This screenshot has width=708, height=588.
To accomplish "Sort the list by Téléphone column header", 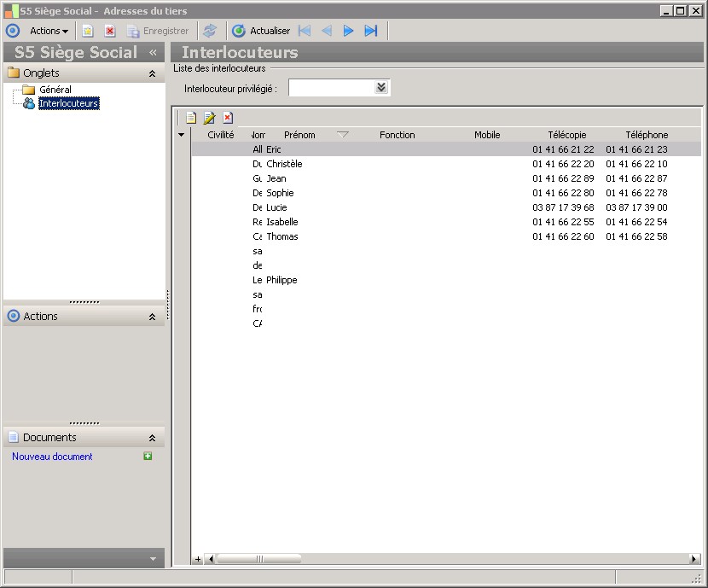I will coord(646,135).
